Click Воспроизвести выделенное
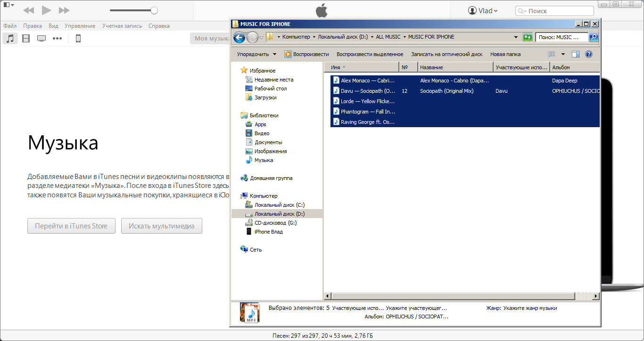 pos(370,54)
